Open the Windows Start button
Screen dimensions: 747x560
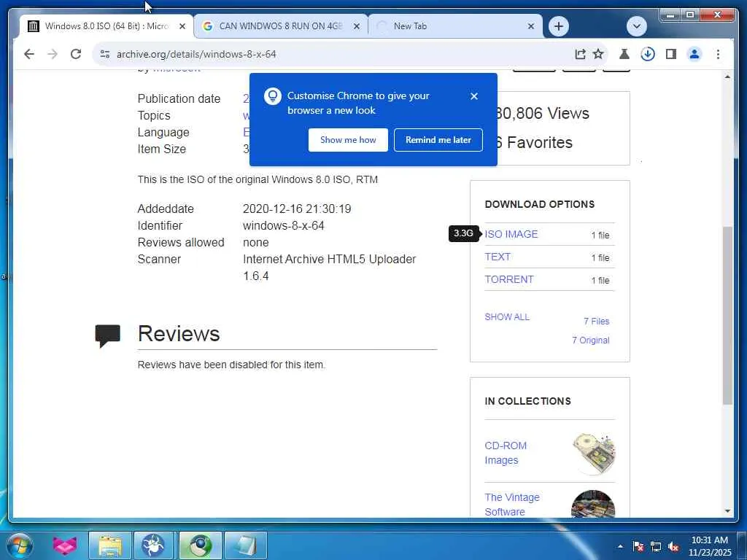(20, 545)
